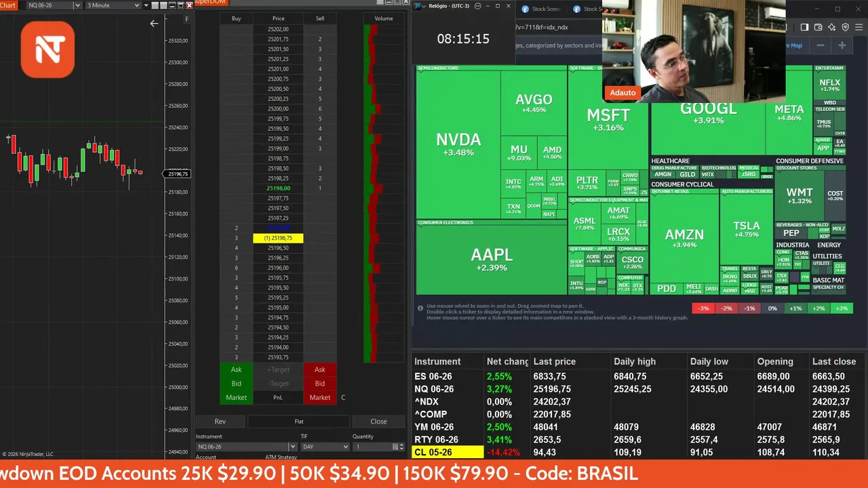Image resolution: width=868 pixels, height=488 pixels.
Task: Click the +3% green legend swatch
Action: 842,308
